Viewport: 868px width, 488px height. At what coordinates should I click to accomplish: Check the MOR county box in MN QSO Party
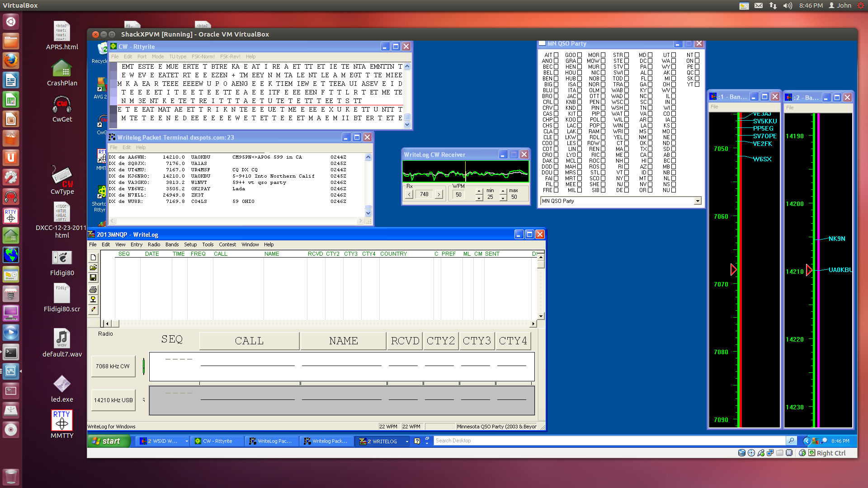[603, 55]
